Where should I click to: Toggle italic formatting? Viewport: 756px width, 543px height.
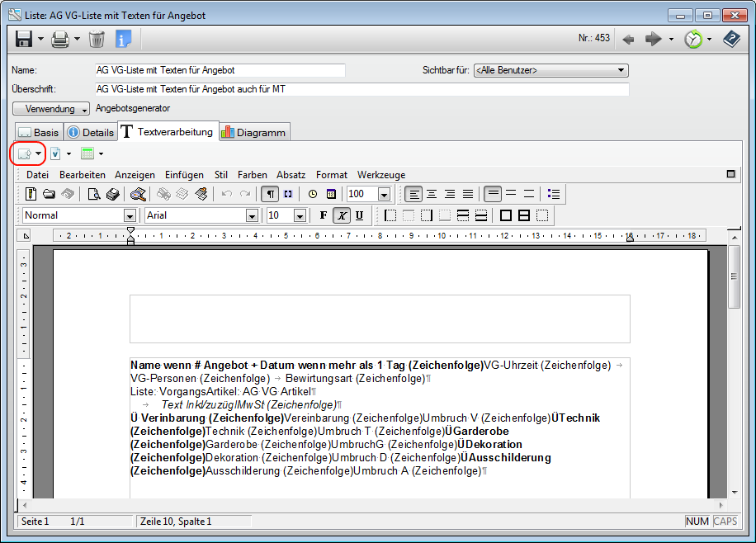[x=341, y=215]
